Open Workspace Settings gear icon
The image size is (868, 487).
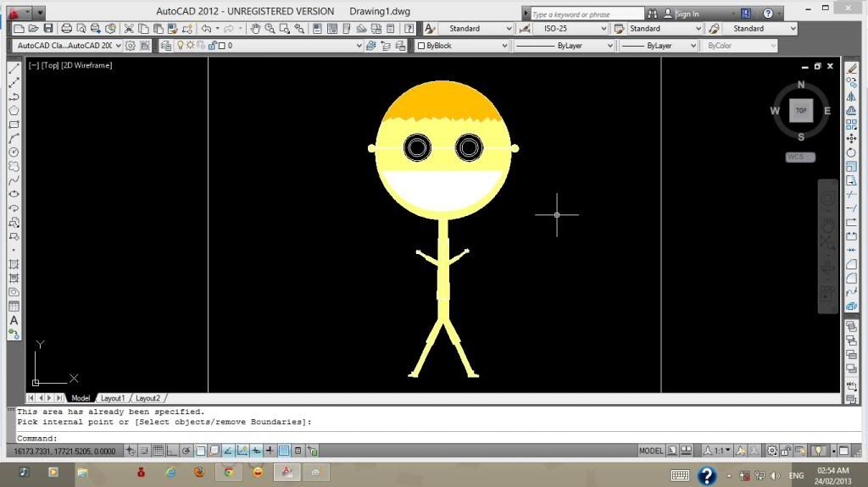[130, 46]
